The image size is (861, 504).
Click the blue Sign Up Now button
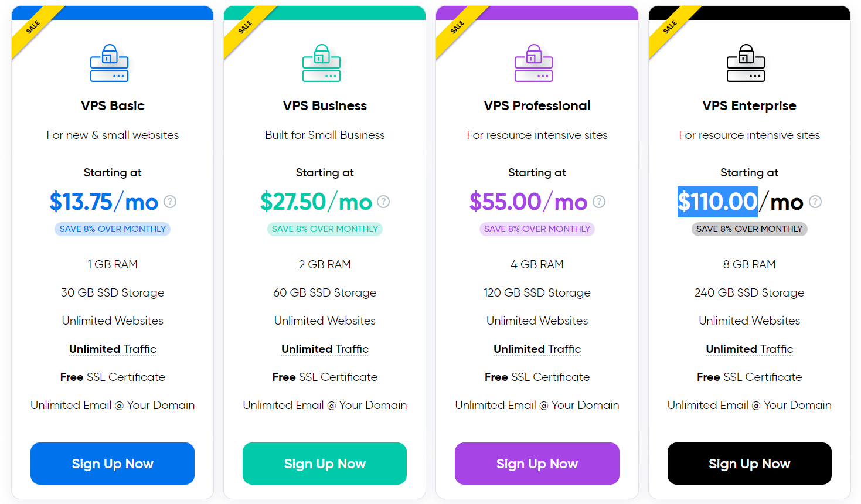pos(113,464)
